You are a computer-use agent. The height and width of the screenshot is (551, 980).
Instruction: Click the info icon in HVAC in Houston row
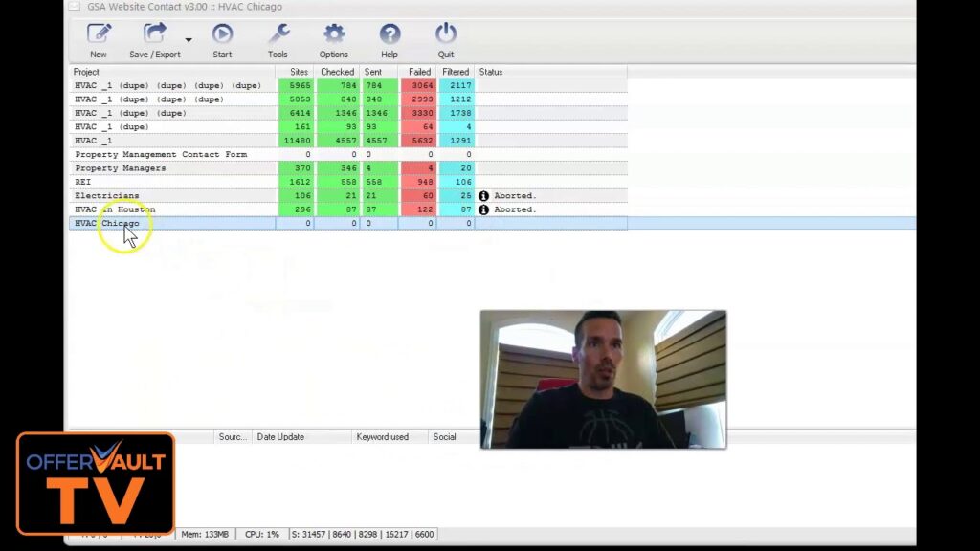coord(483,209)
